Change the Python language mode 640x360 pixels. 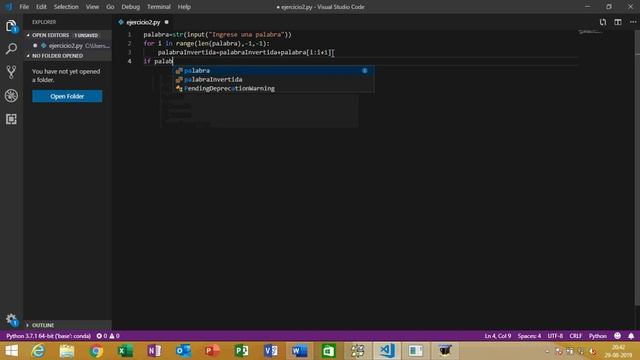tap(598, 336)
